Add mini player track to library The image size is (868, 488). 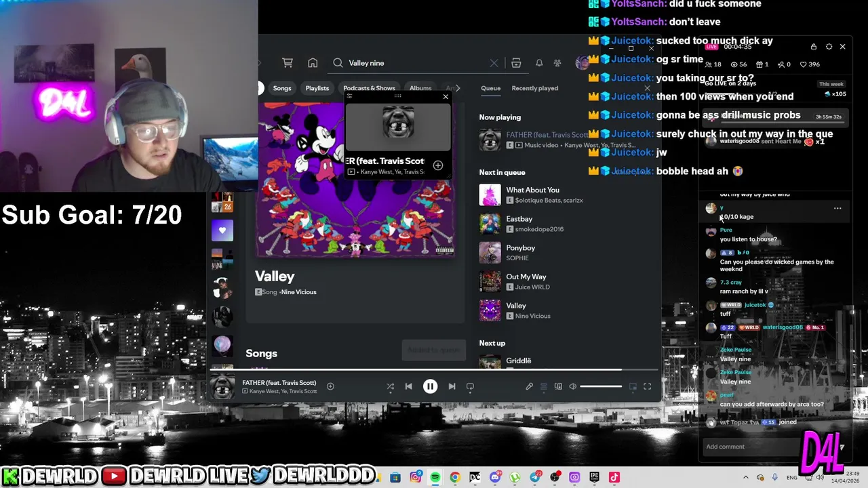tap(438, 166)
